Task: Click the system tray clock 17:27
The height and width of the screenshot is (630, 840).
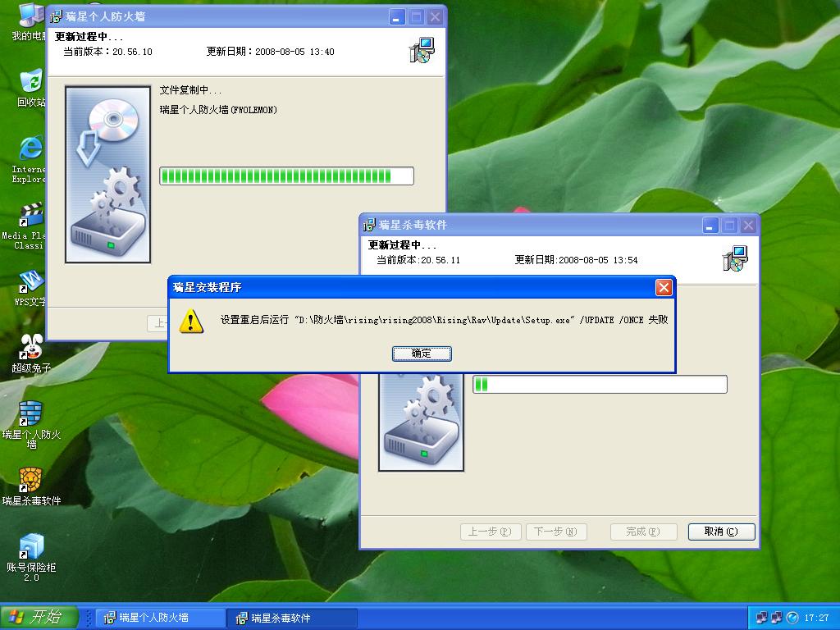Action: (816, 618)
